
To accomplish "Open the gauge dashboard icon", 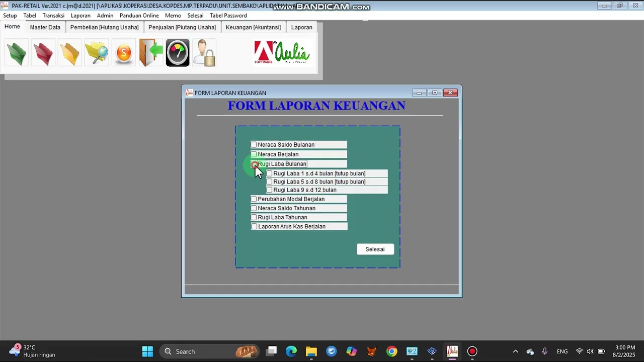I will point(178,53).
